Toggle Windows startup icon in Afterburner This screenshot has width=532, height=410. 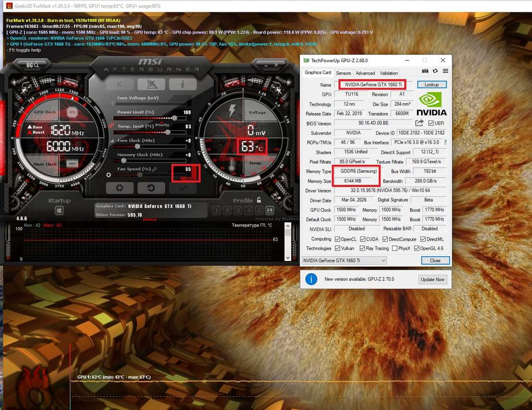[x=59, y=211]
